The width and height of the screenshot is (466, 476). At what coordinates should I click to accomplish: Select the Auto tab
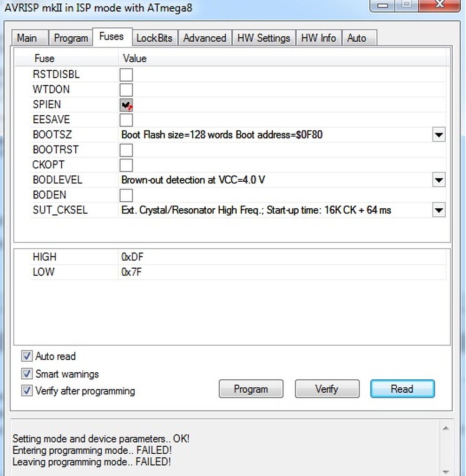(360, 38)
